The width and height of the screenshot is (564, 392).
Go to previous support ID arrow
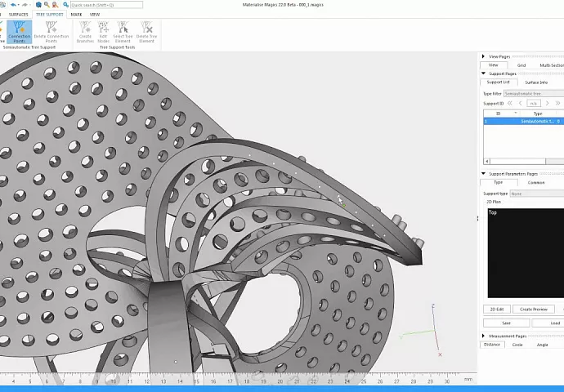point(521,103)
